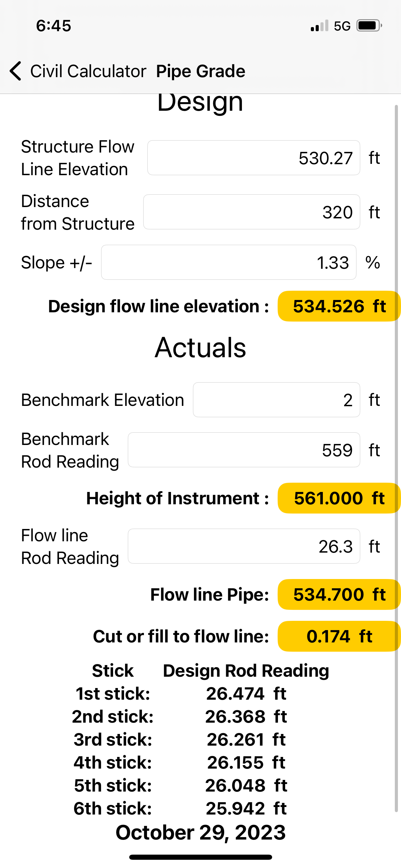The height and width of the screenshot is (868, 401).
Task: Select the Benchmark Elevation field showing 2
Action: [x=276, y=400]
